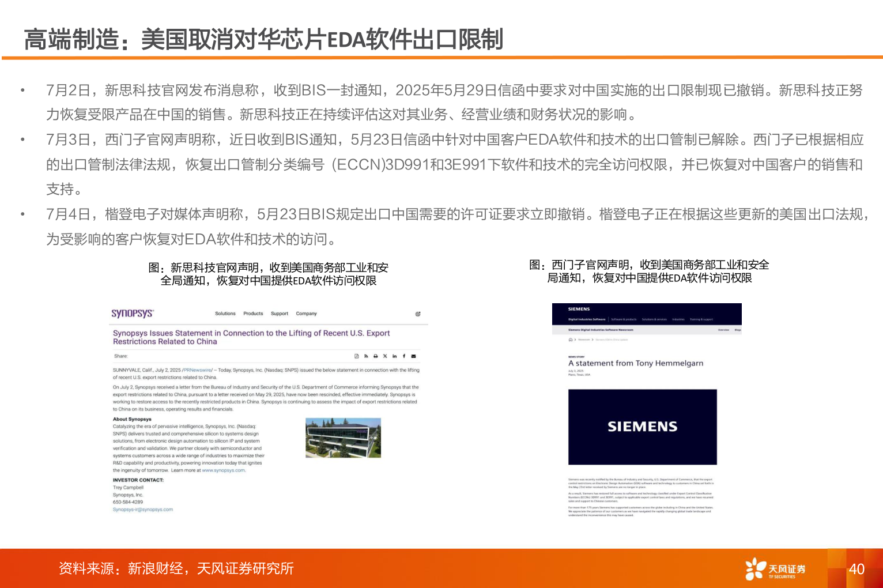Click the source note in the footer

click(176, 568)
